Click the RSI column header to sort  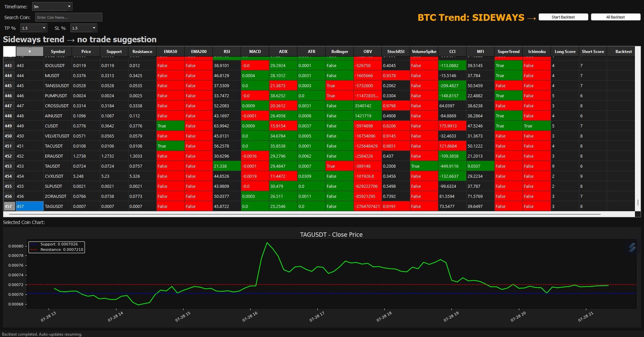pos(227,51)
